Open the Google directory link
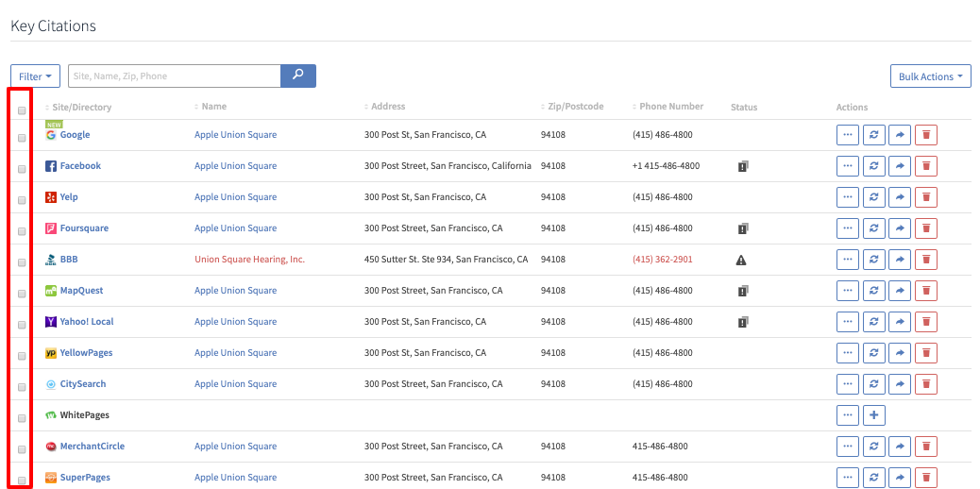980x489 pixels. click(75, 134)
